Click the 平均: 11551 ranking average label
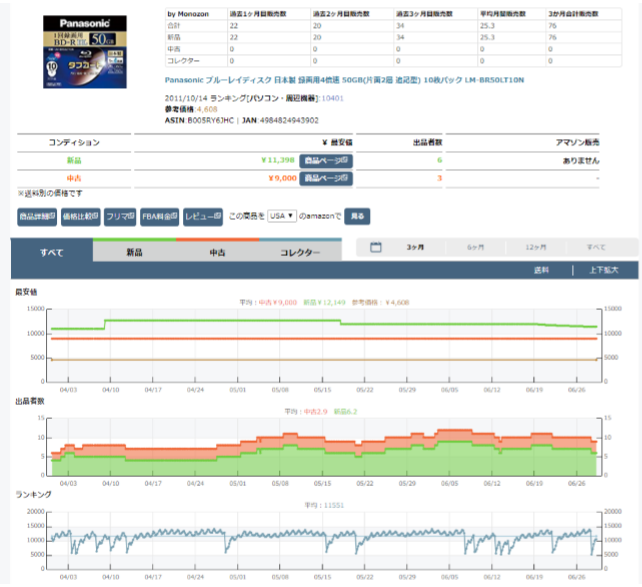 click(x=324, y=506)
